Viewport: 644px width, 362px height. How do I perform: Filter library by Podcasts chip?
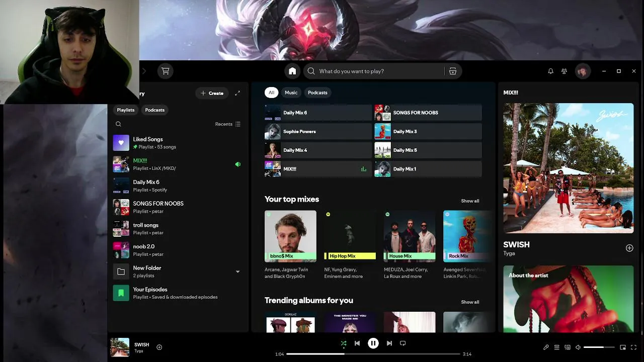point(154,110)
